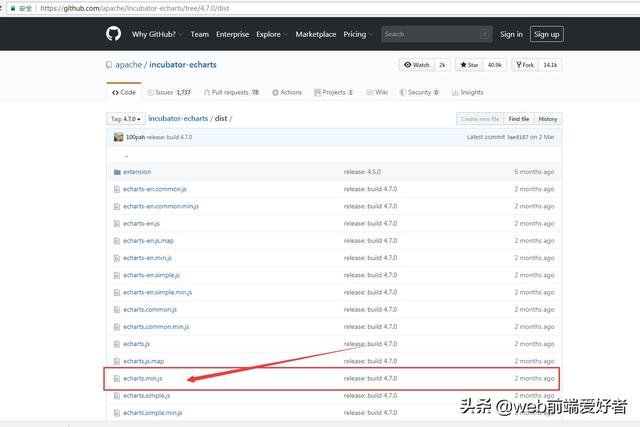Click incubator-echarts in the breadcrumb path
This screenshot has height=427, width=640.
click(178, 118)
